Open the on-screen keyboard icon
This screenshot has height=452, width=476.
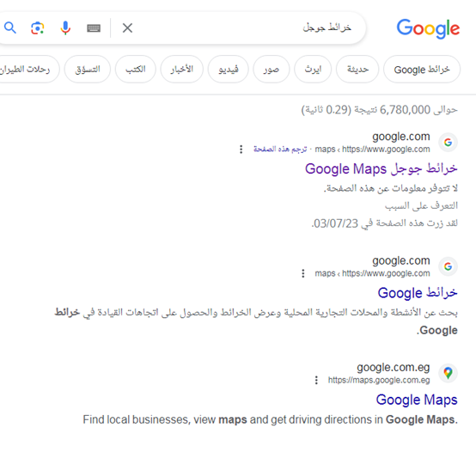(94, 28)
